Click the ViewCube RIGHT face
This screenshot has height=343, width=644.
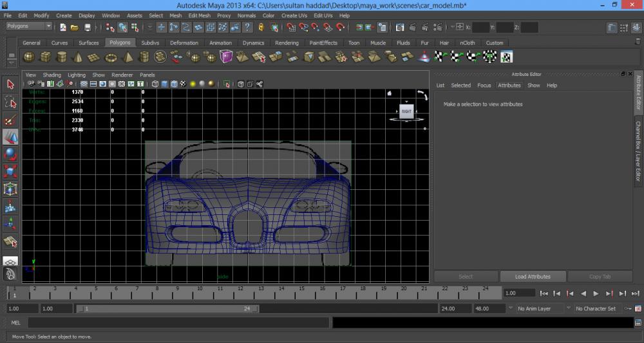click(406, 111)
